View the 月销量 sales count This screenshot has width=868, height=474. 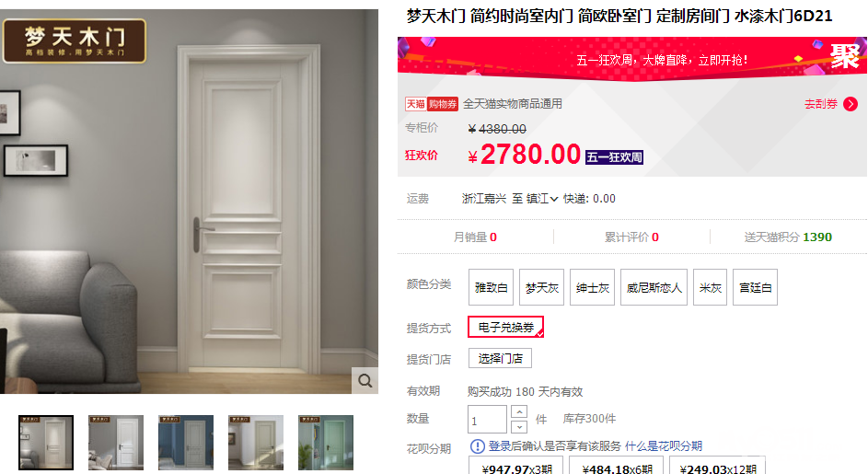pyautogui.click(x=475, y=237)
